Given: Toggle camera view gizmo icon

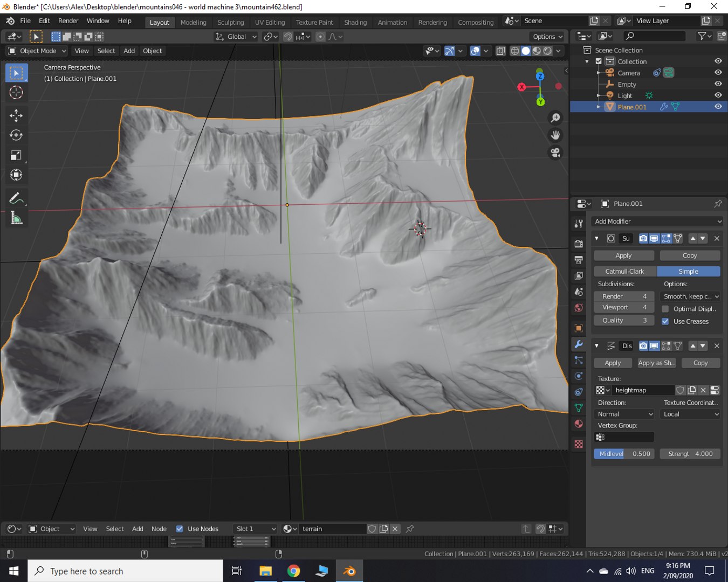Looking at the screenshot, I should click(x=555, y=153).
